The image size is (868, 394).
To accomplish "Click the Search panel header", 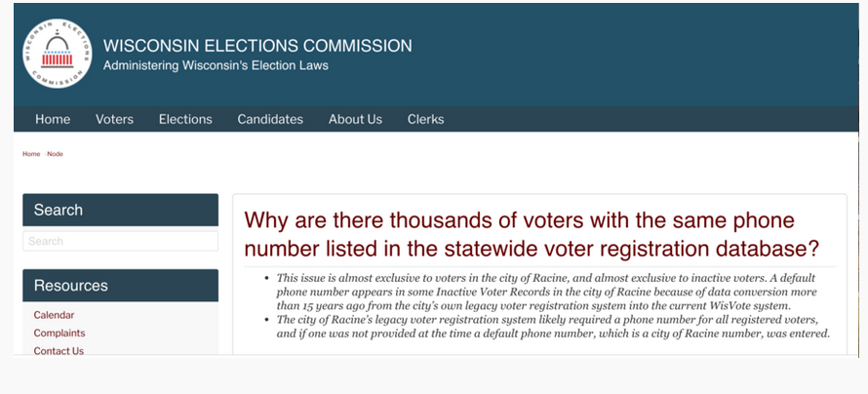I will (120, 210).
